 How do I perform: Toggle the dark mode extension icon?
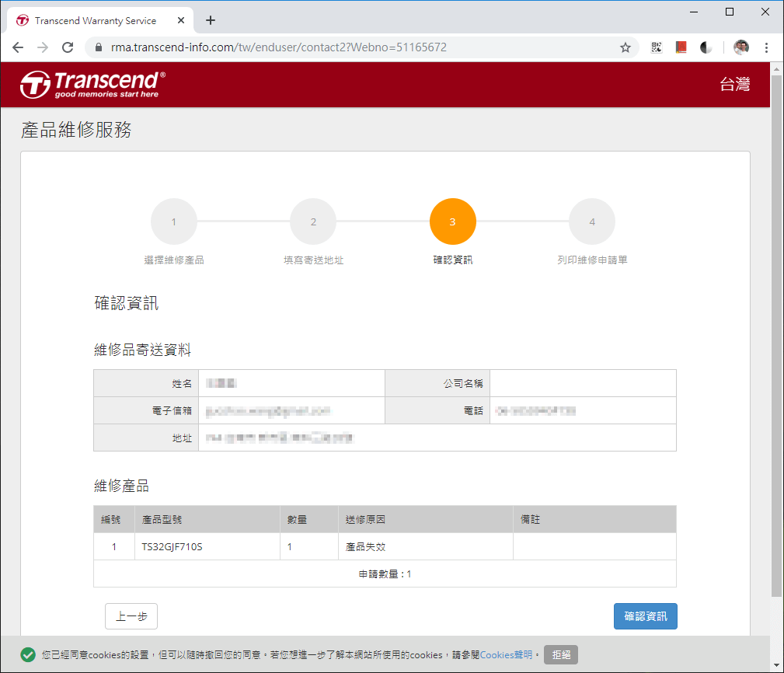click(706, 47)
